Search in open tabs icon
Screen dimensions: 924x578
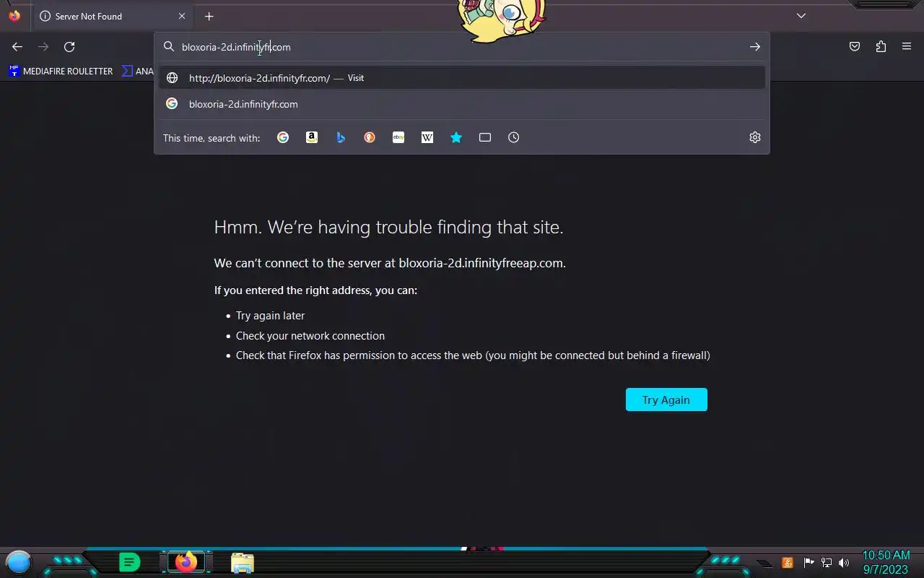[485, 137]
